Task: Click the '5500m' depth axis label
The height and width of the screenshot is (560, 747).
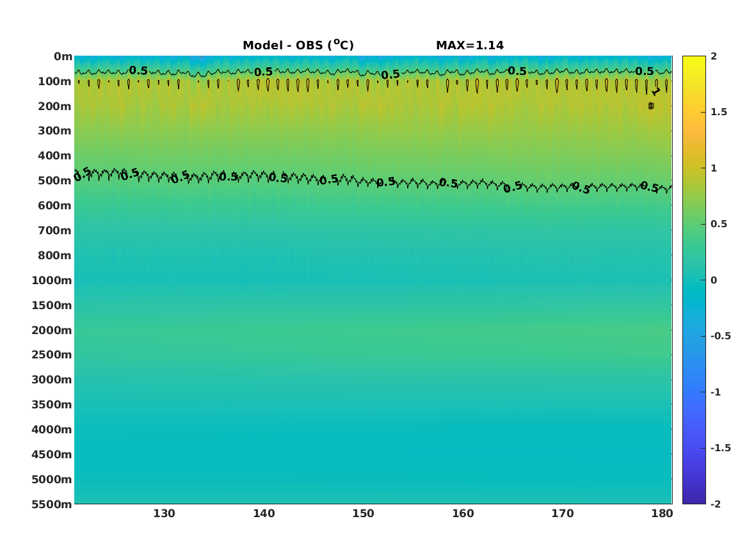Action: click(51, 504)
